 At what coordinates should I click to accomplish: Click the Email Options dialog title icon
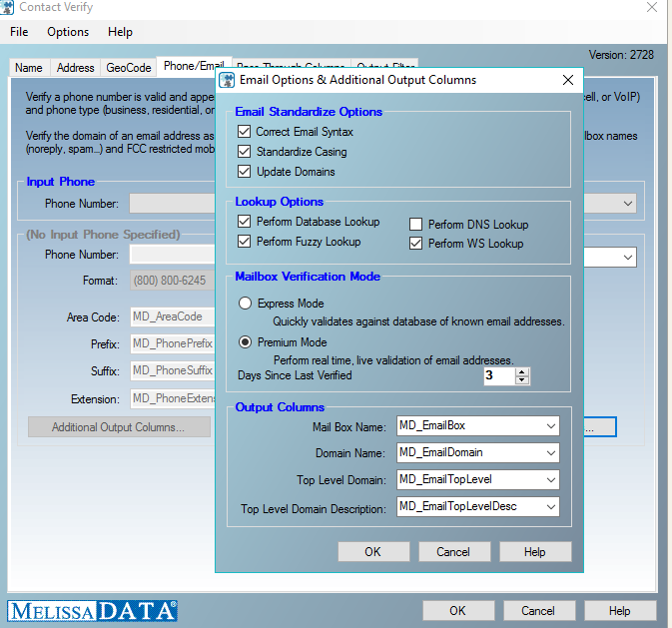tap(227, 80)
